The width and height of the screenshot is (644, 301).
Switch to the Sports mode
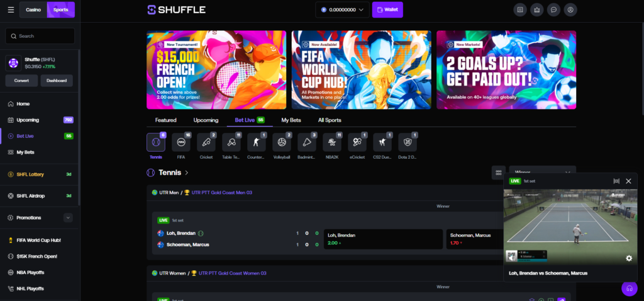(61, 9)
